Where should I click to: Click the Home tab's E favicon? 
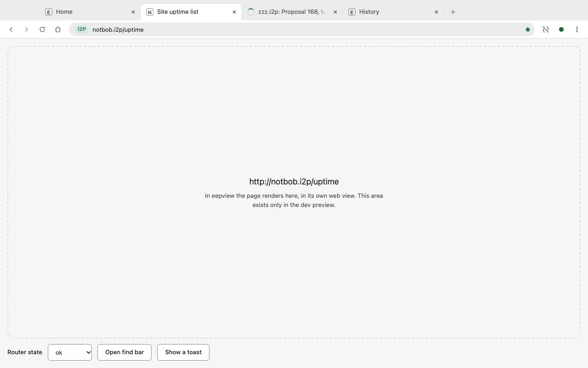tap(49, 12)
